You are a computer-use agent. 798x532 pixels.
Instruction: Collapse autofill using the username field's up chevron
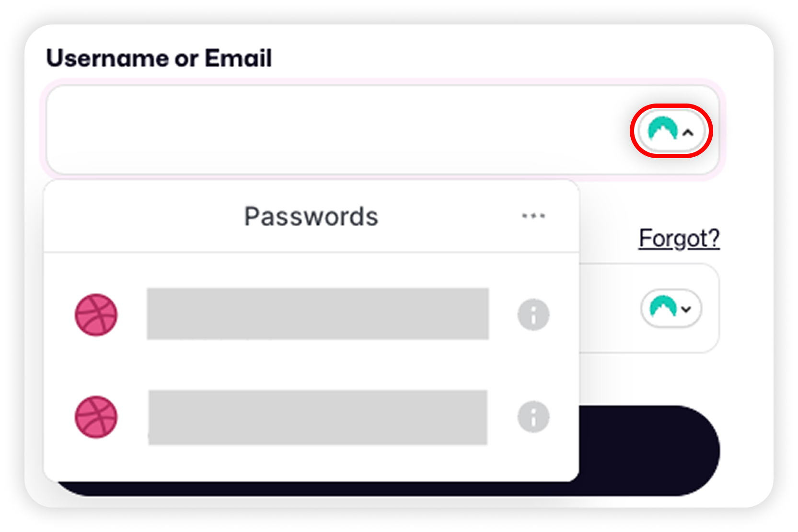click(688, 133)
